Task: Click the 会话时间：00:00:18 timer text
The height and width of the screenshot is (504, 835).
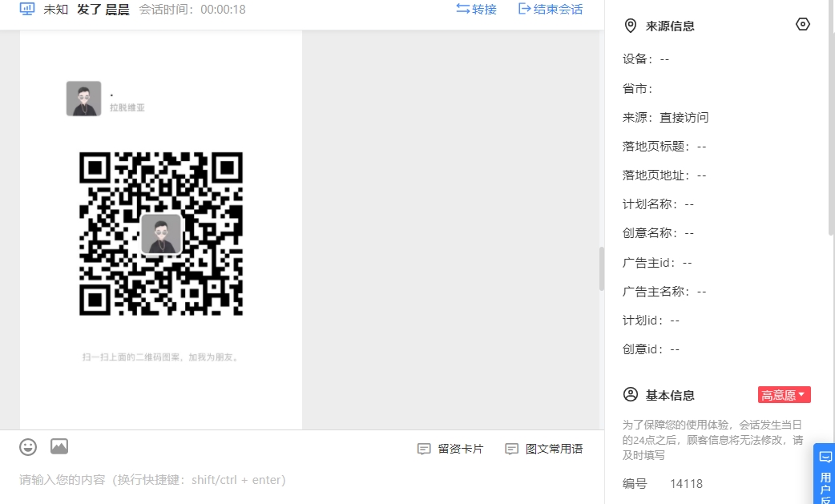Action: tap(192, 10)
